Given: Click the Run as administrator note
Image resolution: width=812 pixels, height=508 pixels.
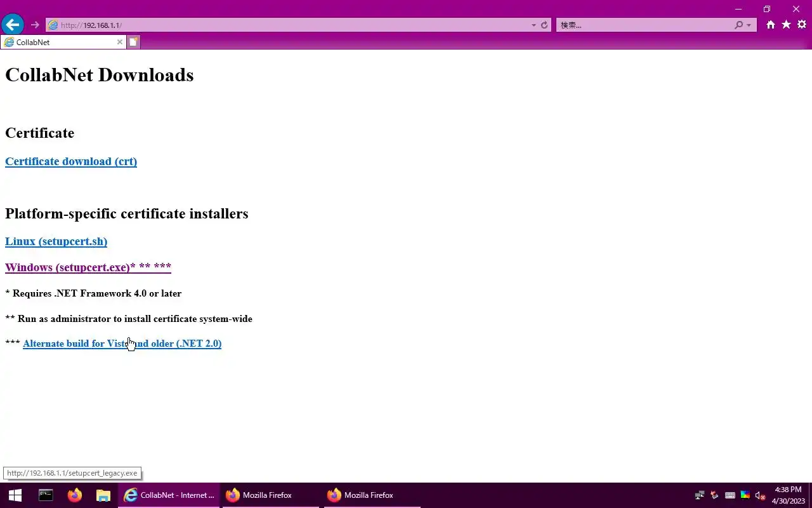Looking at the screenshot, I should [129, 319].
